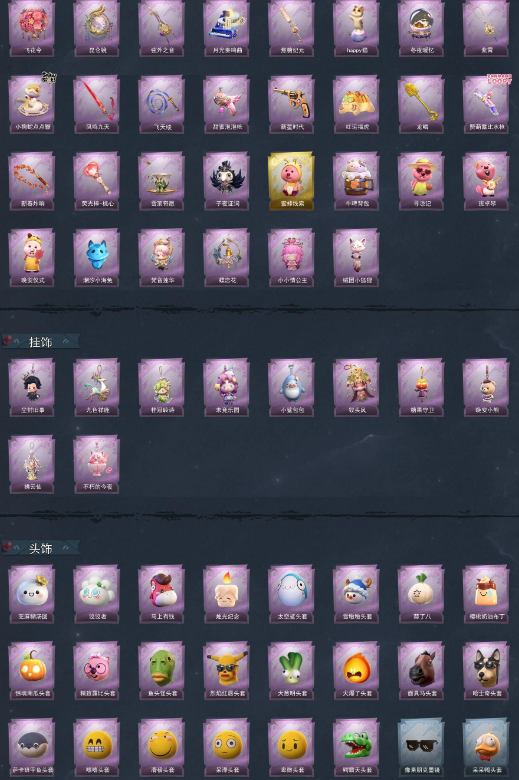This screenshot has width=519, height=780.
Task: Choose the green crocodile headgear
Action: click(356, 747)
